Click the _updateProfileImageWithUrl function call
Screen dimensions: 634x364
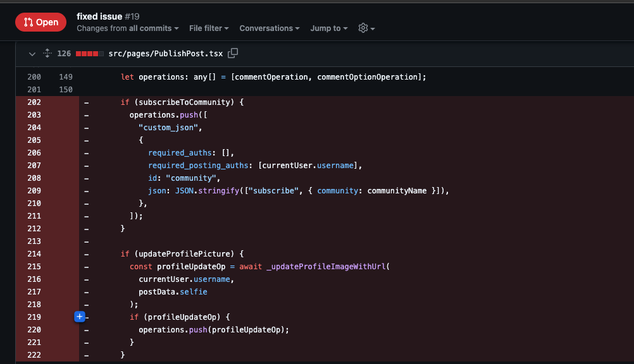click(x=327, y=267)
